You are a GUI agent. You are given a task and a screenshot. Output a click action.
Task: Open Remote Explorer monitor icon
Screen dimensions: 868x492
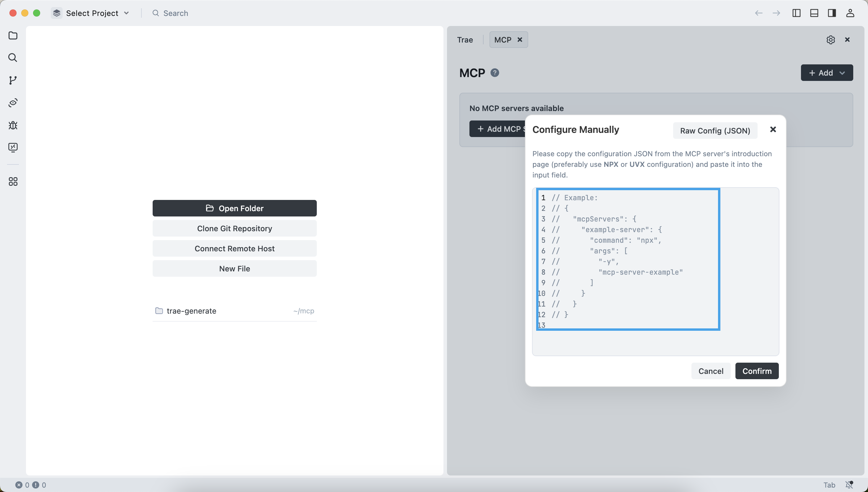[13, 147]
